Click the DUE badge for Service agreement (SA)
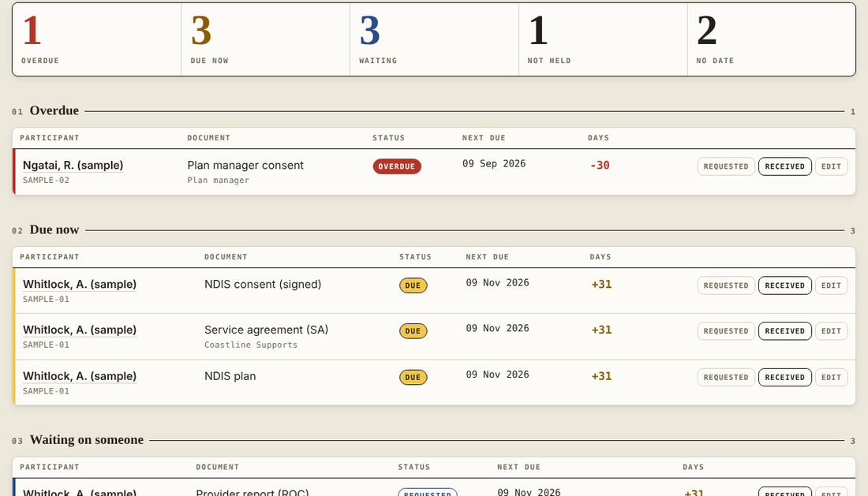The image size is (868, 496). click(413, 331)
